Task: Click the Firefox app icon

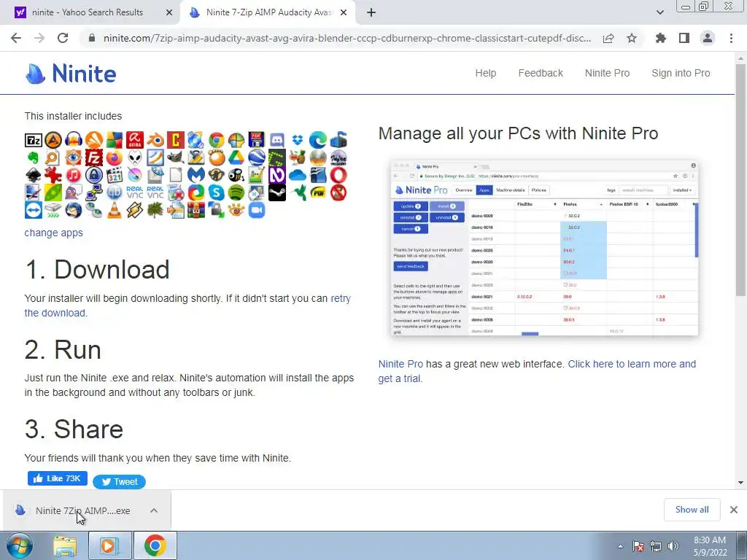Action: pos(115,157)
